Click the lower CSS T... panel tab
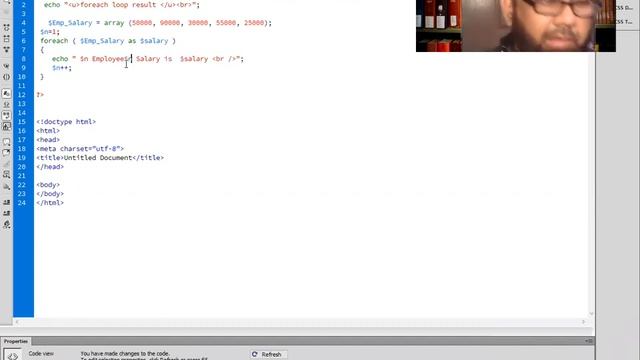 coord(624,22)
